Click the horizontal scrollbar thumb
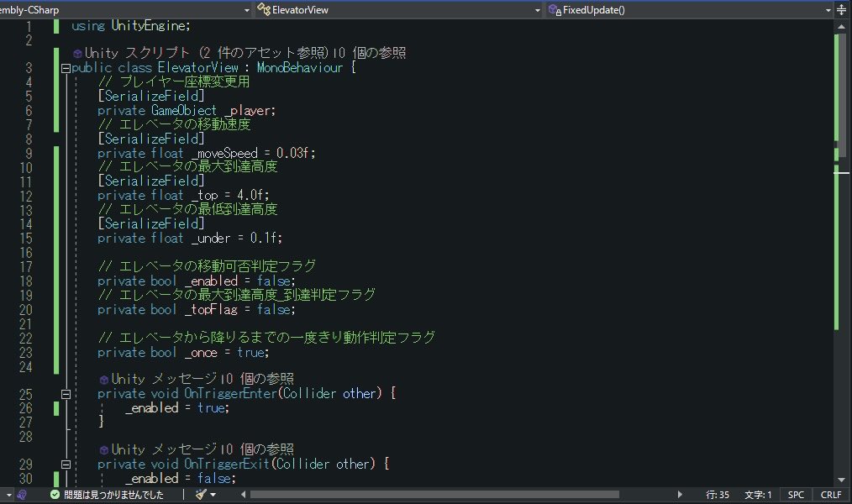 [x=434, y=495]
